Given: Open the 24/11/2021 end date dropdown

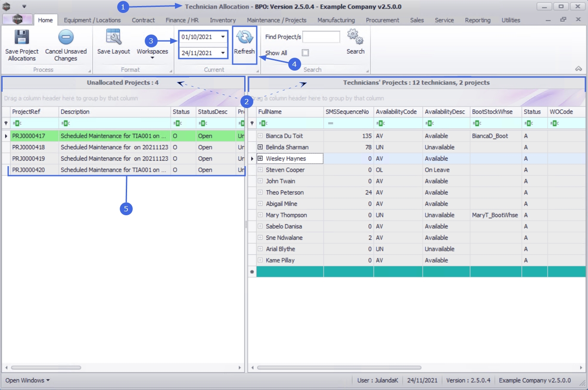Looking at the screenshot, I should coord(223,53).
